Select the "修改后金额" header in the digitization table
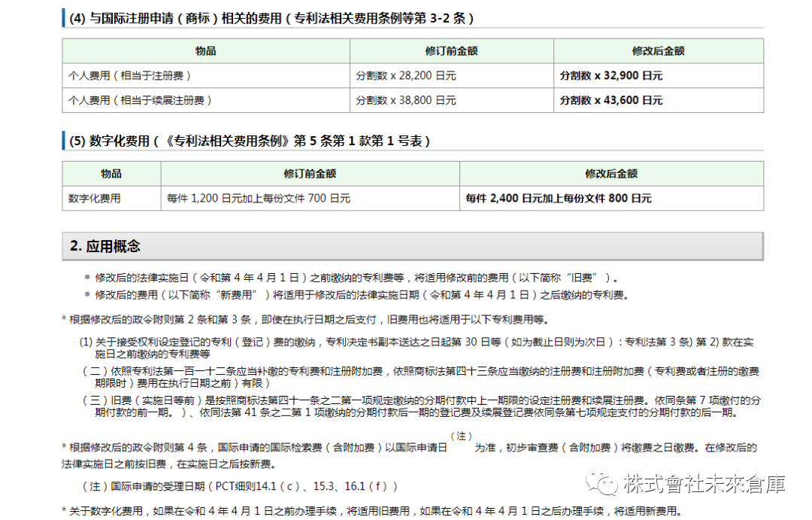Viewport: 812px width, 520px height. tap(611, 174)
